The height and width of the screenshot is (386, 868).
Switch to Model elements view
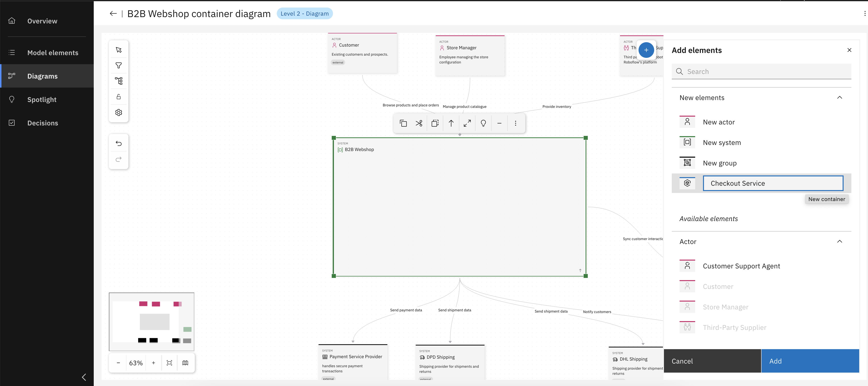pos(52,52)
